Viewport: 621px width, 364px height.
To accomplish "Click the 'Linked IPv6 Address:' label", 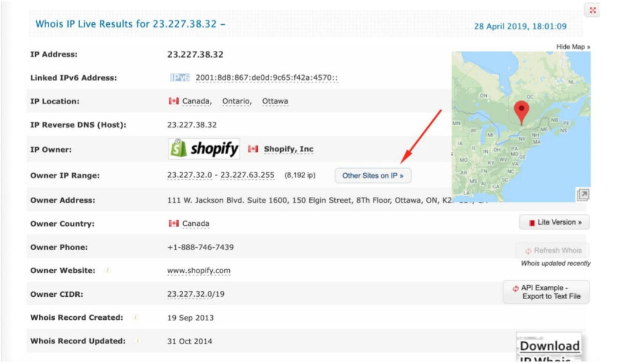I will click(x=73, y=78).
